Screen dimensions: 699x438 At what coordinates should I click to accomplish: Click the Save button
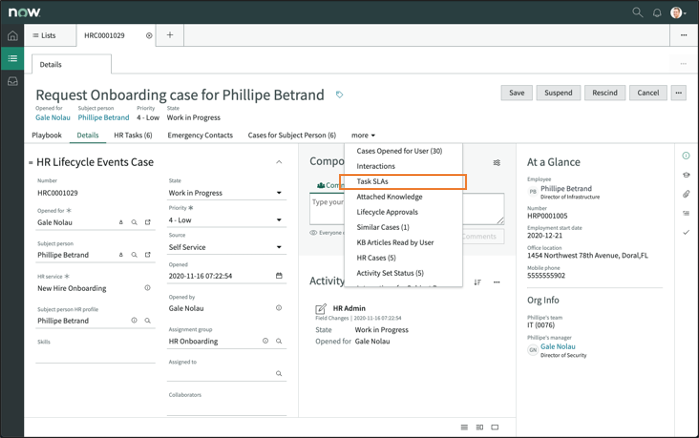click(x=517, y=93)
